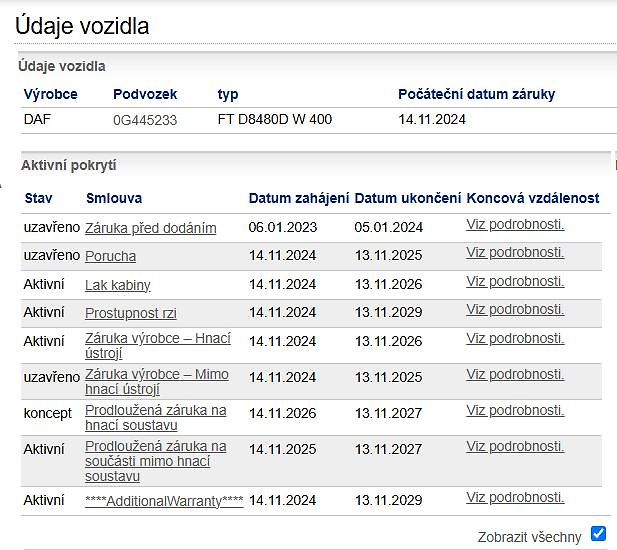This screenshot has height=550, width=617.
Task: Open Prodloužená záruka na součásti mimo hnací soustavu
Action: point(155,461)
